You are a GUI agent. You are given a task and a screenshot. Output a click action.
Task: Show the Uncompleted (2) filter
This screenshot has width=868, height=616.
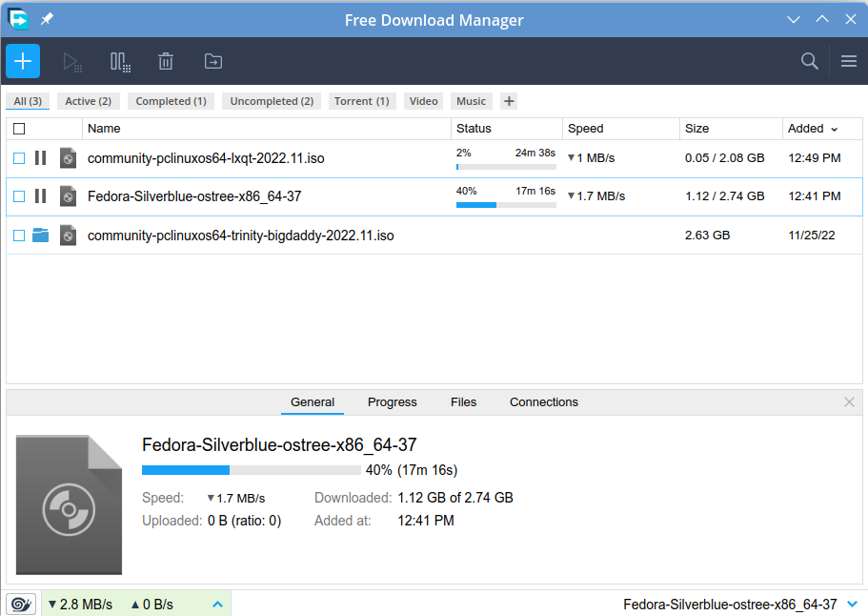[x=272, y=101]
